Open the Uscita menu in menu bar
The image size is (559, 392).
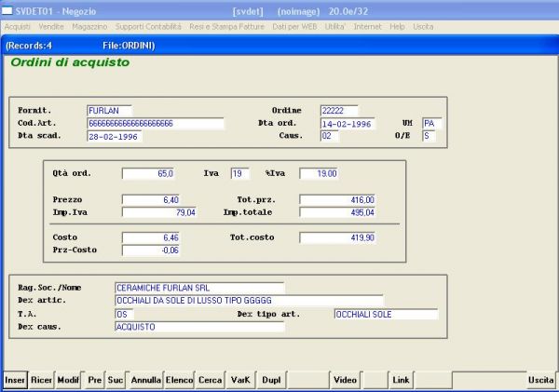(423, 27)
